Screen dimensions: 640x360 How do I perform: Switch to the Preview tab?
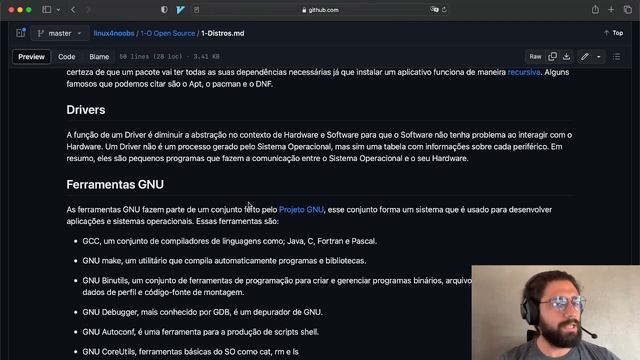click(31, 57)
